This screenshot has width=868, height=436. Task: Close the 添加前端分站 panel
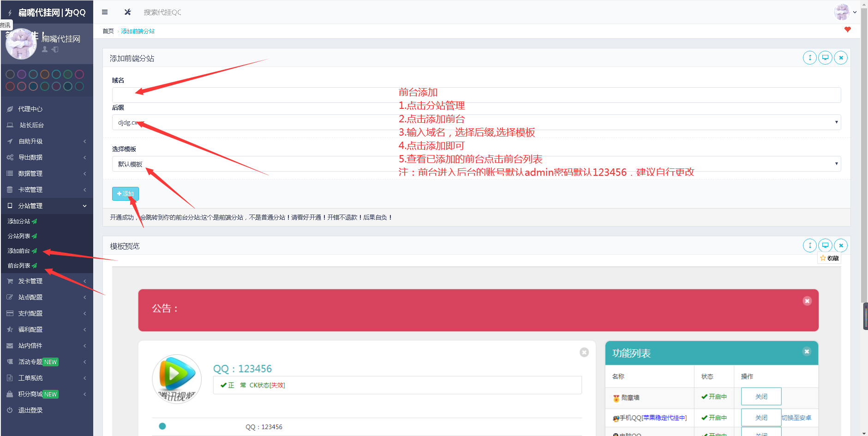click(841, 58)
